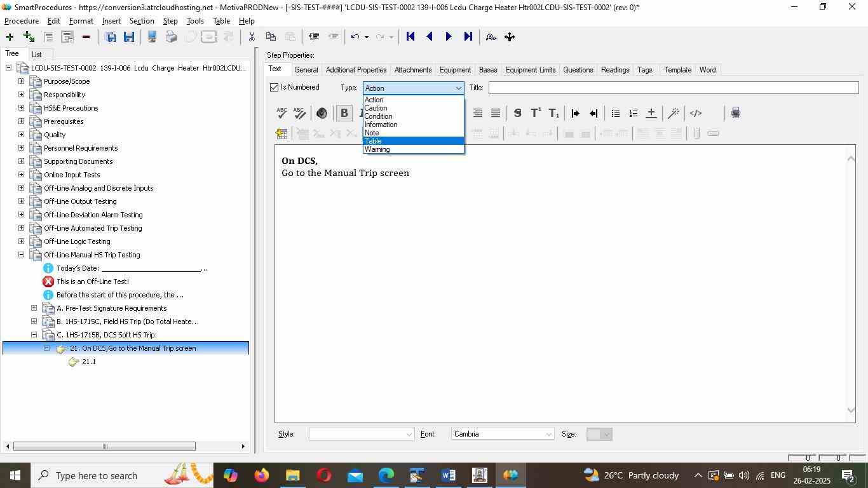Click the numbered list icon
This screenshot has height=488, width=868.
click(x=633, y=113)
